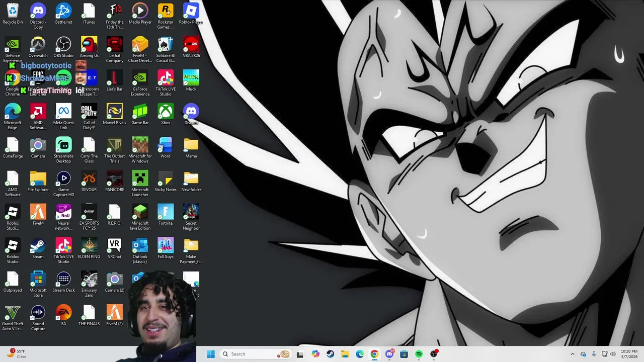Open Task View on the taskbar
Screen dimensions: 644x362
pyautogui.click(x=300, y=354)
